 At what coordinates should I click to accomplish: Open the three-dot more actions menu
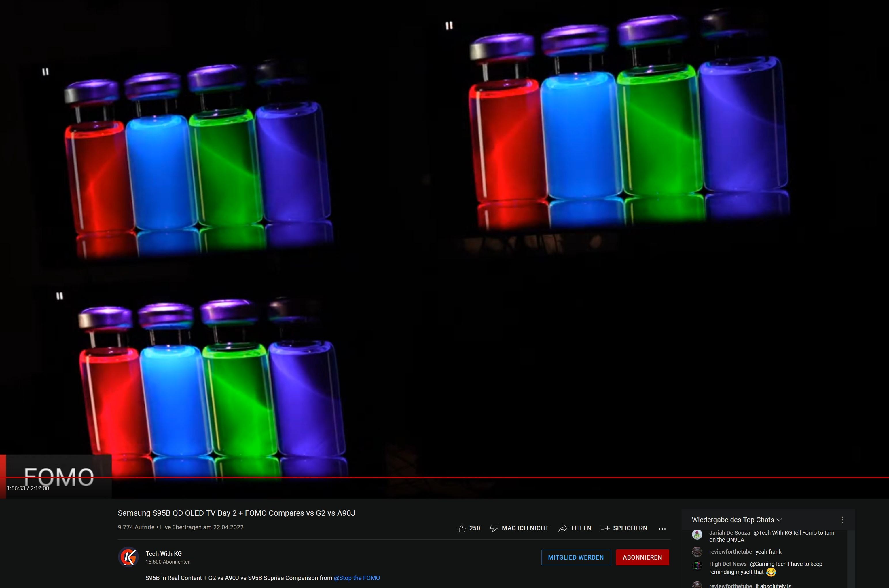point(662,528)
